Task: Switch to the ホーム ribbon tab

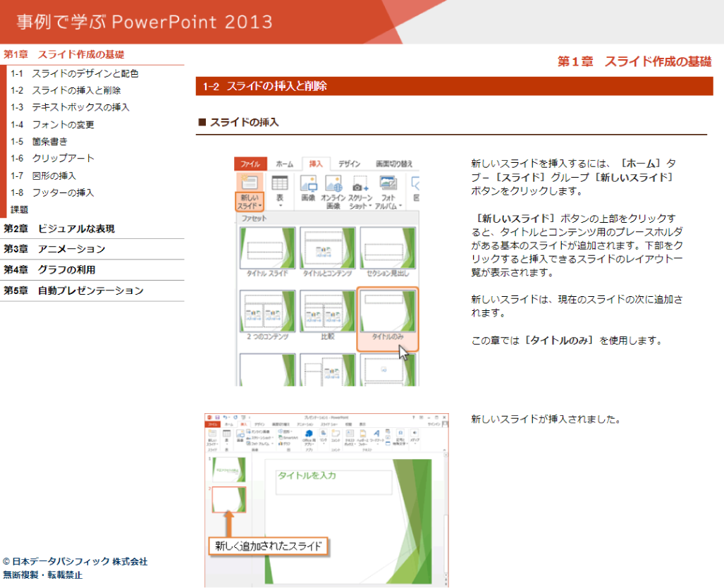Action: click(284, 164)
